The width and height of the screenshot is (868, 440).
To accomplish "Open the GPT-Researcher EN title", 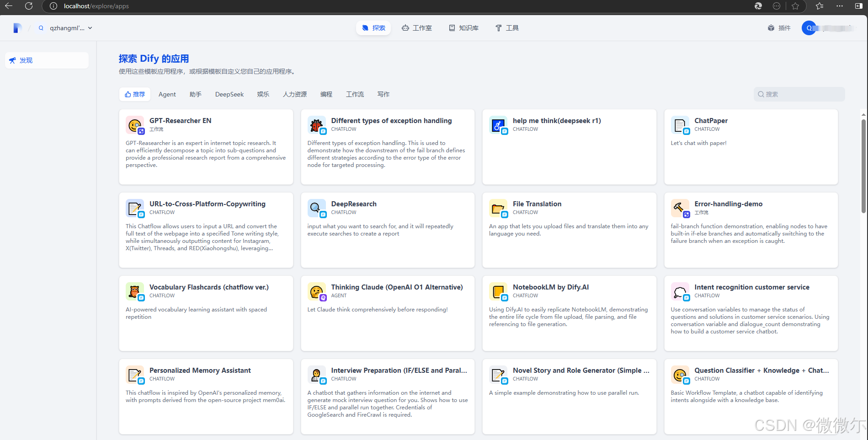I will 180,121.
